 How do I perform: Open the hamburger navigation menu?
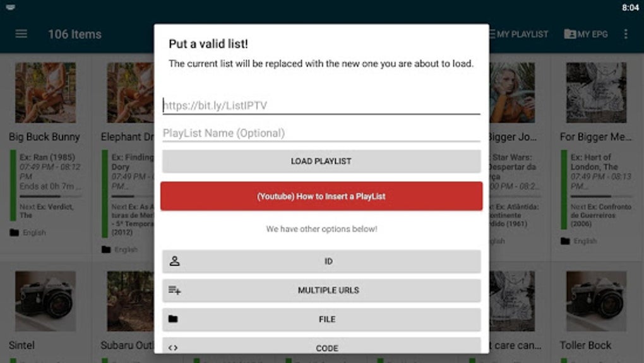pos(21,34)
